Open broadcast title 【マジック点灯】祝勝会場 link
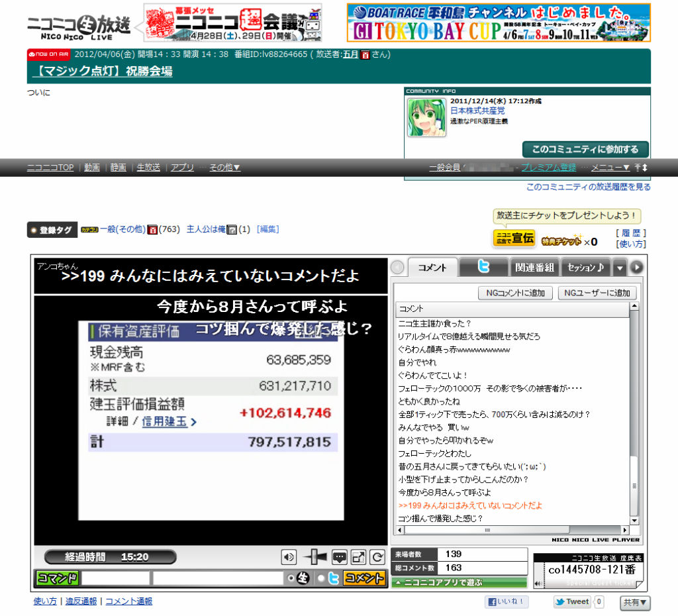 point(103,71)
